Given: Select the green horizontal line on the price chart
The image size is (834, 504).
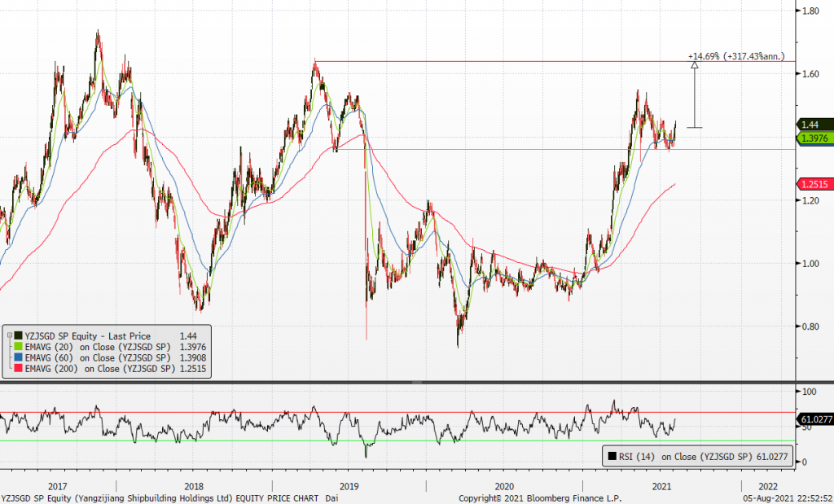Looking at the screenshot, I should click(565, 149).
